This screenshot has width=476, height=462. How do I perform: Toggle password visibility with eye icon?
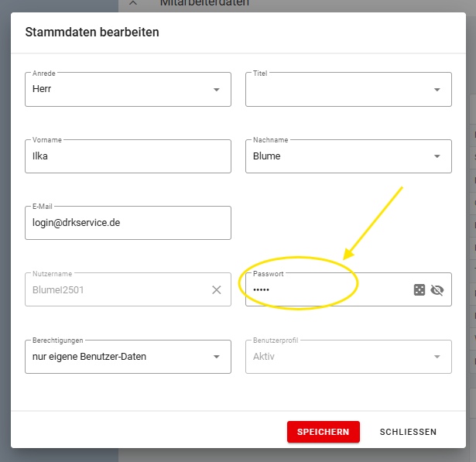[437, 290]
